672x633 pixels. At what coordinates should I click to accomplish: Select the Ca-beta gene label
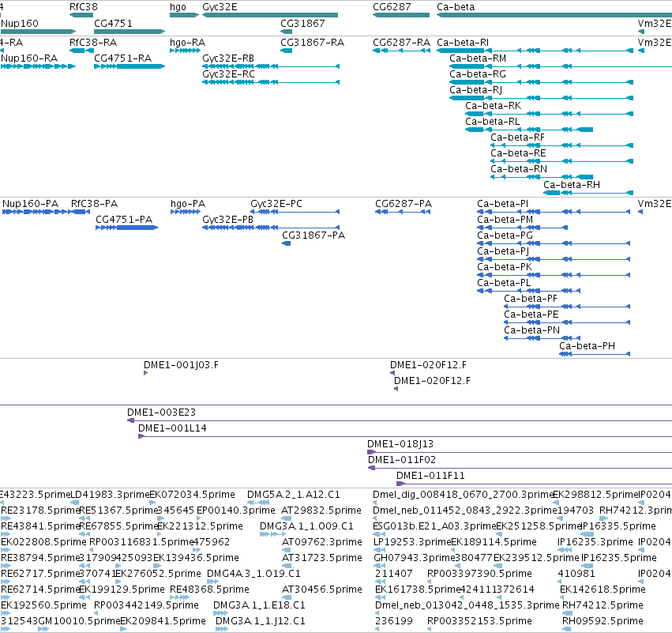coord(456,7)
